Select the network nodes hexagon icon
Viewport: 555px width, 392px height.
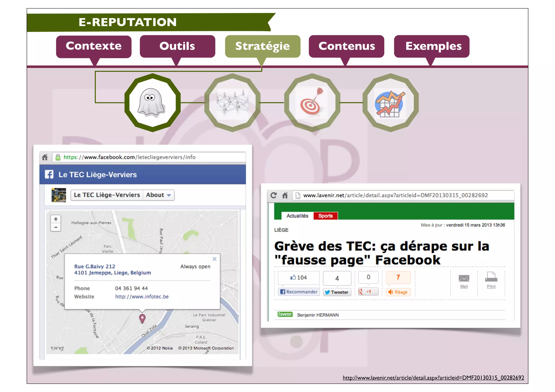(232, 103)
